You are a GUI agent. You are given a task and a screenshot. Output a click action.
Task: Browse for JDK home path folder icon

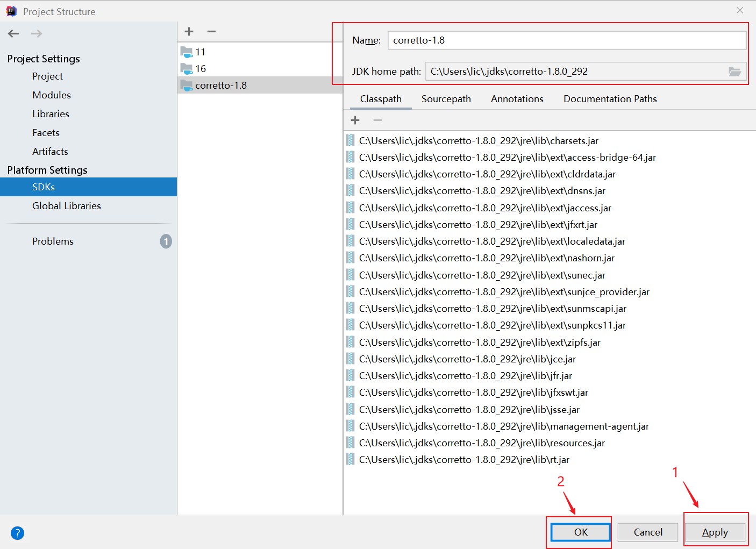pyautogui.click(x=734, y=72)
